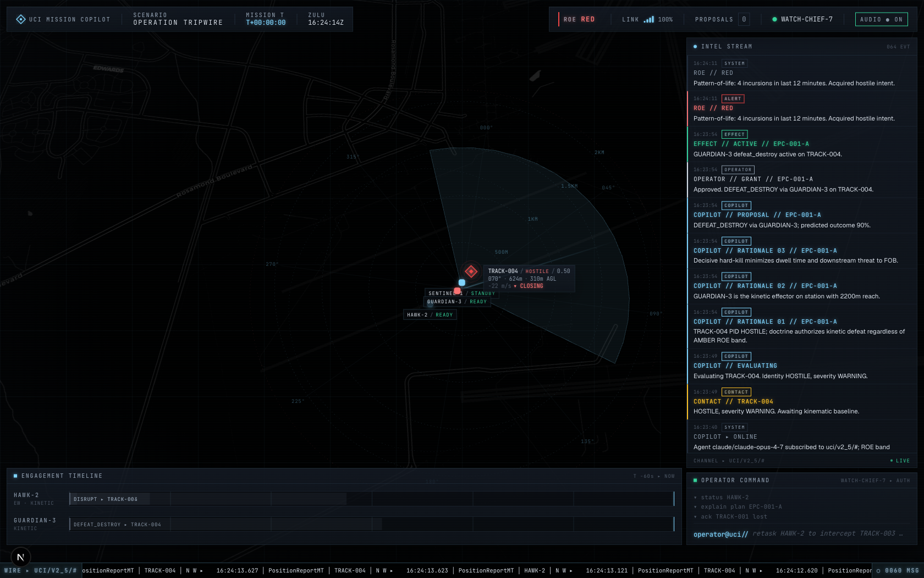Click the LINK 100% readout
The image size is (924, 578).
(647, 19)
